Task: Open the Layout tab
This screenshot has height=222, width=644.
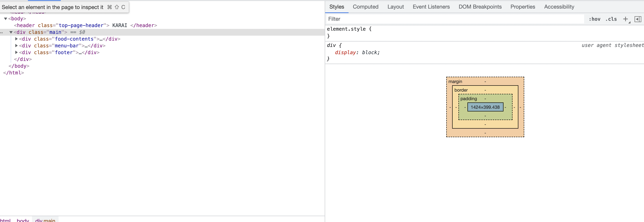Action: tap(395, 7)
